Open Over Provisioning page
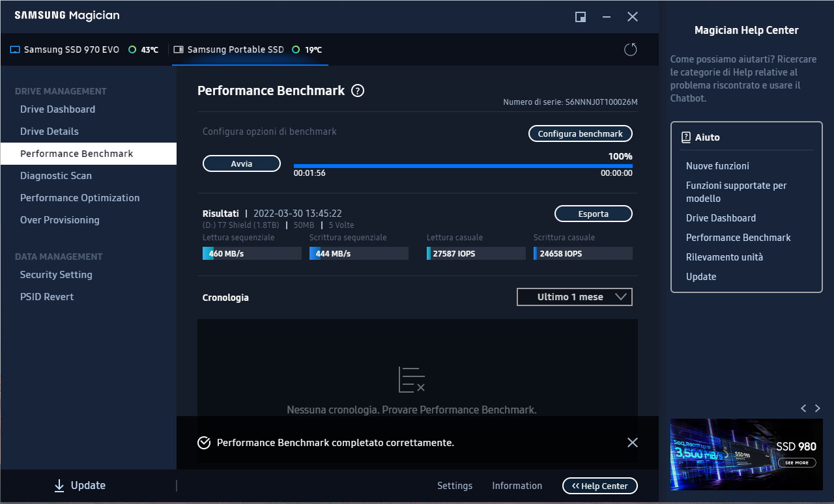The width and height of the screenshot is (834, 504). click(88, 220)
